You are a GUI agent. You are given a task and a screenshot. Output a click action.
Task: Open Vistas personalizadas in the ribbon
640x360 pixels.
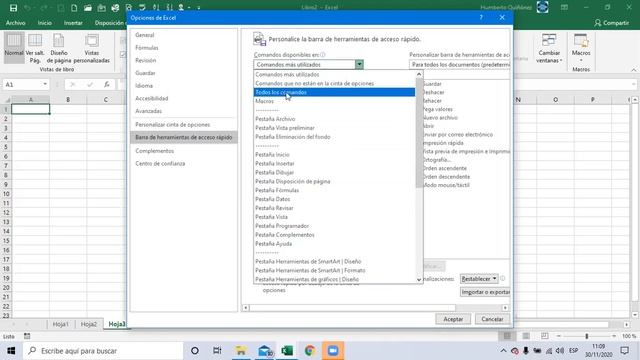coord(91,48)
